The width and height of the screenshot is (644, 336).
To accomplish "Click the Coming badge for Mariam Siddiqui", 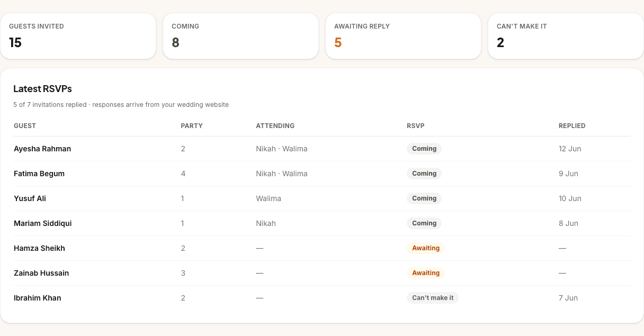I will [424, 223].
